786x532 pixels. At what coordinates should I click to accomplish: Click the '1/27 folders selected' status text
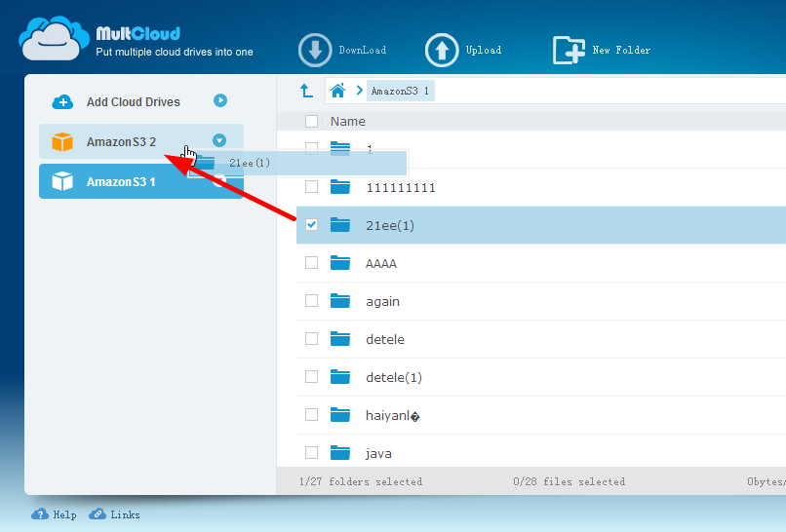[361, 481]
